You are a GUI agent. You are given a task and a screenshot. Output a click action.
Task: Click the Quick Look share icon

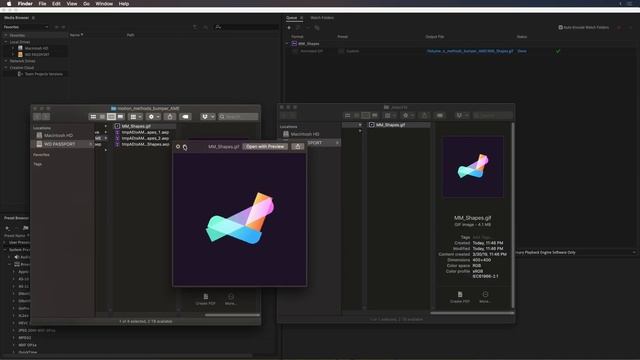tap(298, 147)
